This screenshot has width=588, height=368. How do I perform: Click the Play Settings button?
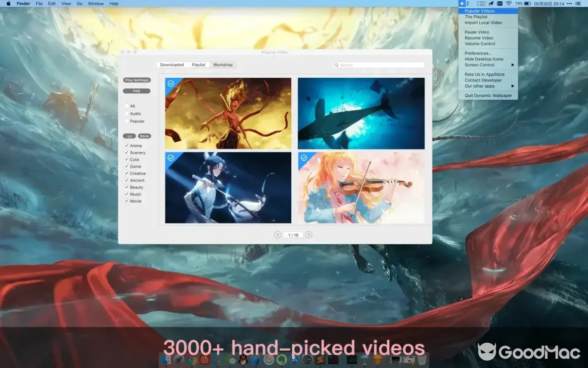coord(136,80)
